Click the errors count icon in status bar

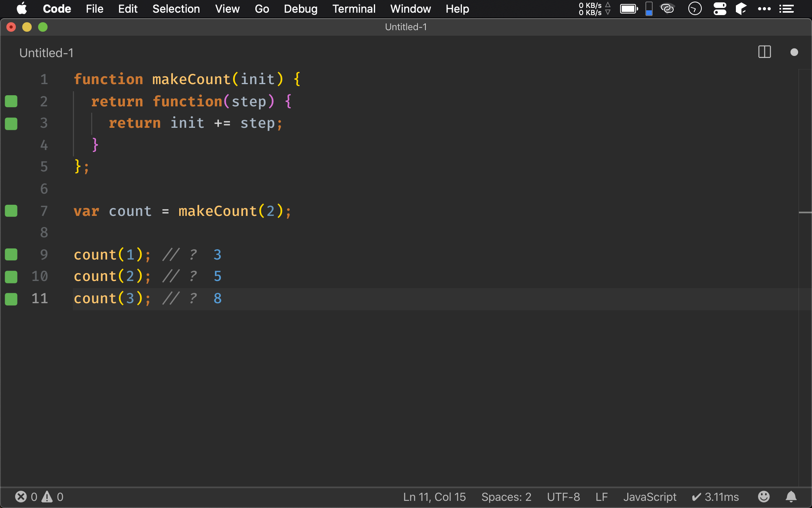click(21, 496)
